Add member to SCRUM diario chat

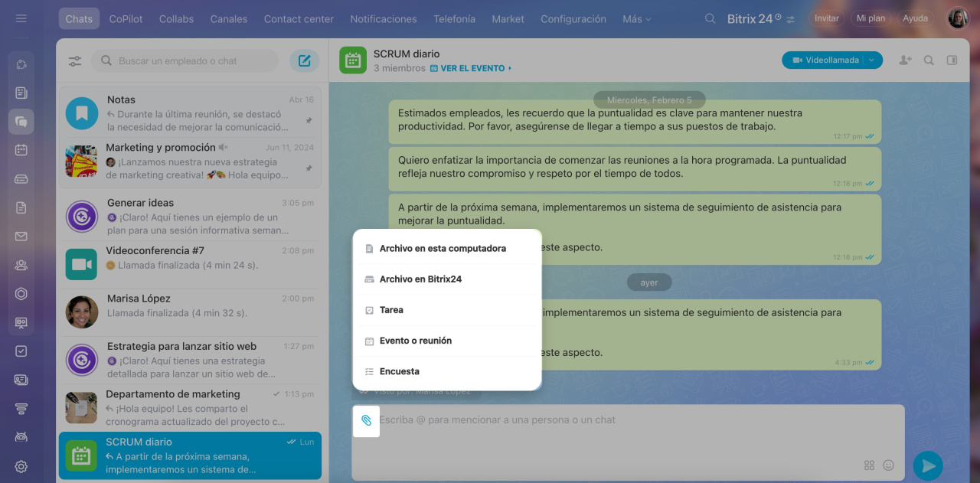click(905, 60)
